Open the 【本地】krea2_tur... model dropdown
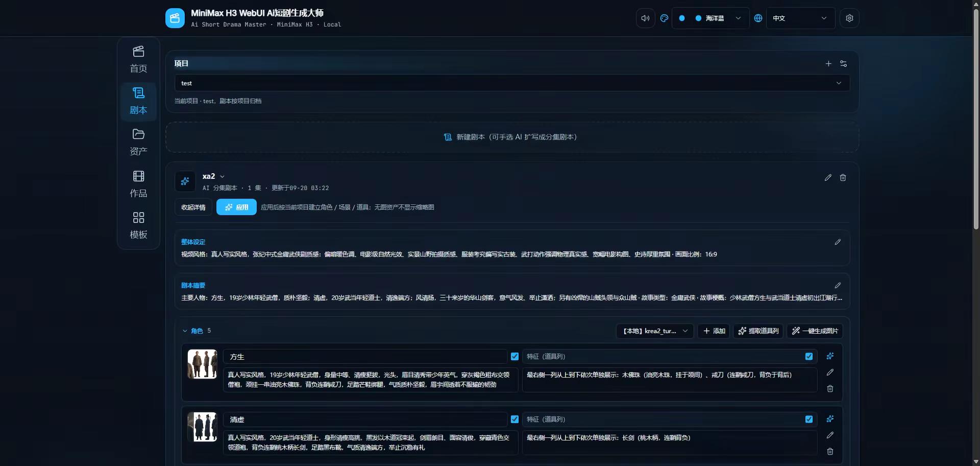Screen dimensions: 980x466 click(x=655, y=331)
